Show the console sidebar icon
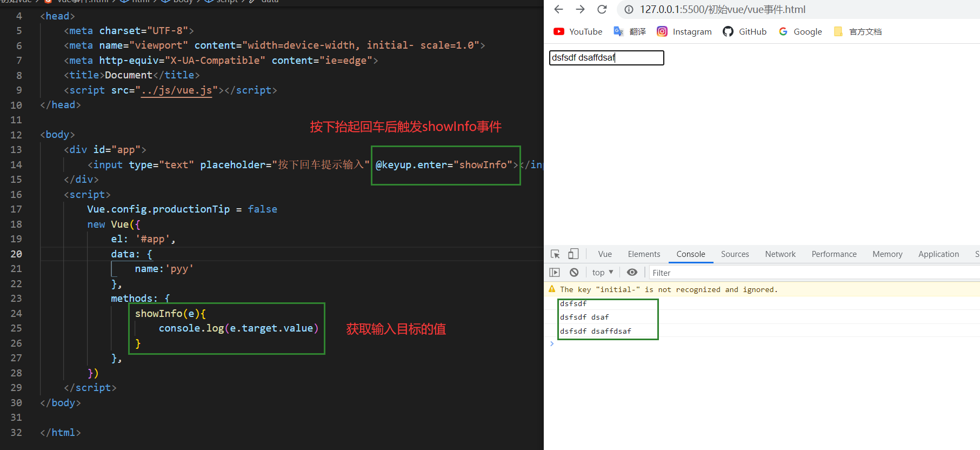The width and height of the screenshot is (980, 450). tap(555, 272)
